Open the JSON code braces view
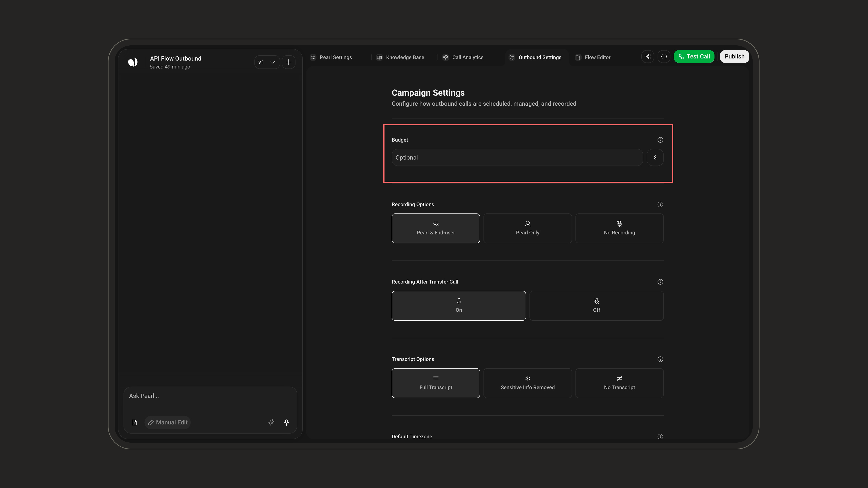Image resolution: width=868 pixels, height=488 pixels. pos(664,57)
